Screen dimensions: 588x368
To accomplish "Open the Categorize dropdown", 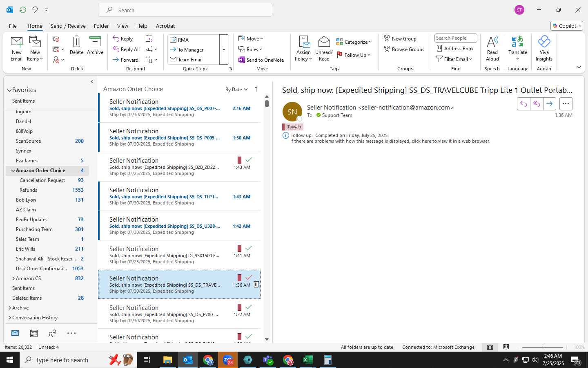I will point(354,42).
